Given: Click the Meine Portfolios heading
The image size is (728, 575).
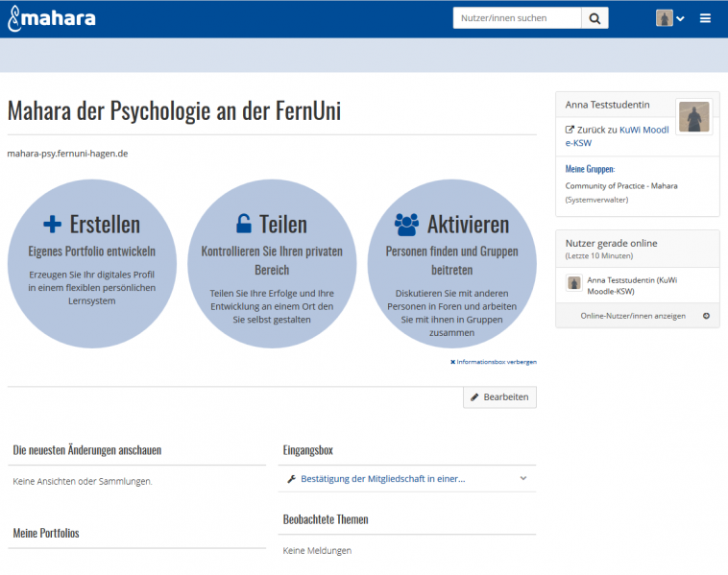Looking at the screenshot, I should pos(46,533).
